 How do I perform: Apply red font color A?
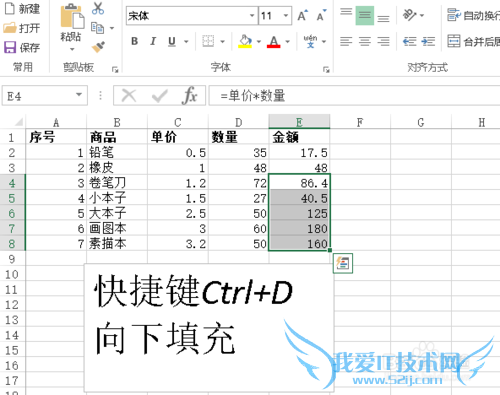(x=274, y=41)
